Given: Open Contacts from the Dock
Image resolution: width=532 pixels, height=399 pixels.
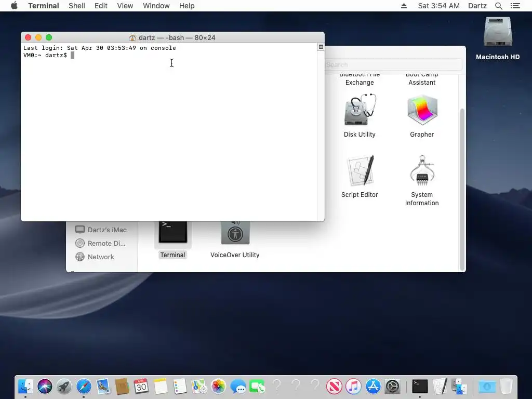Looking at the screenshot, I should click(122, 387).
